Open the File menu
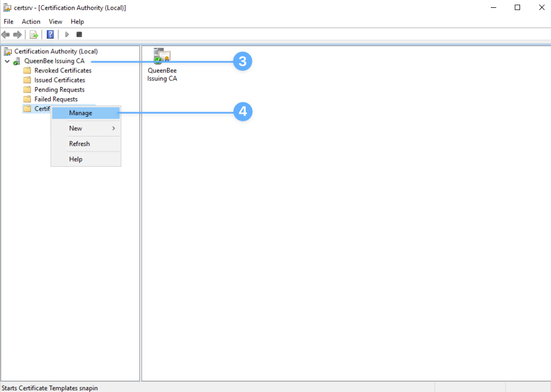 [x=8, y=21]
